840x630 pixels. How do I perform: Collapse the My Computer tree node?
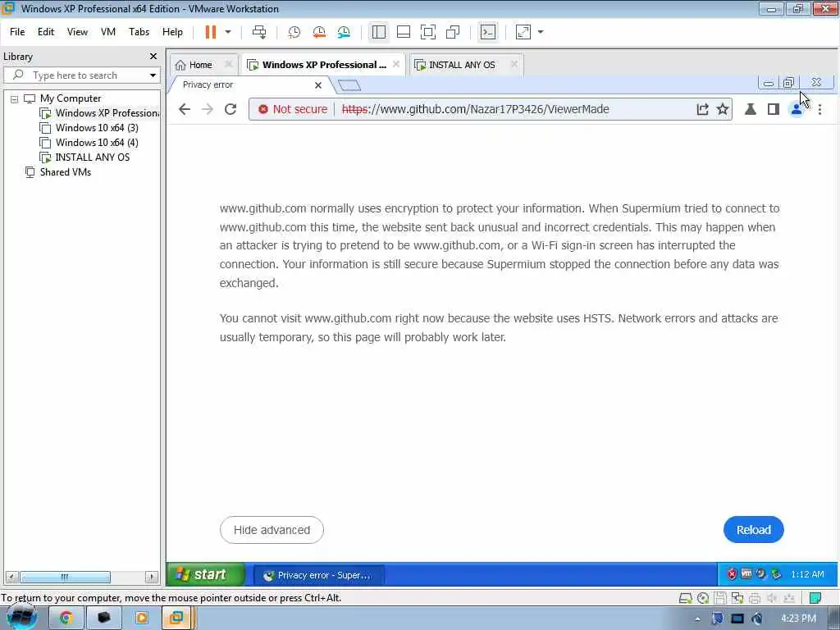point(15,99)
